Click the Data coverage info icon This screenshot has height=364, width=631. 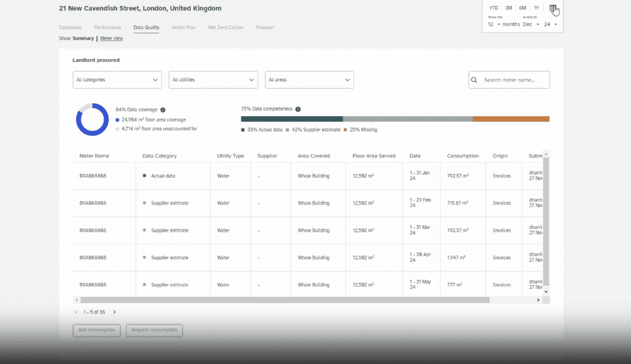tap(163, 110)
